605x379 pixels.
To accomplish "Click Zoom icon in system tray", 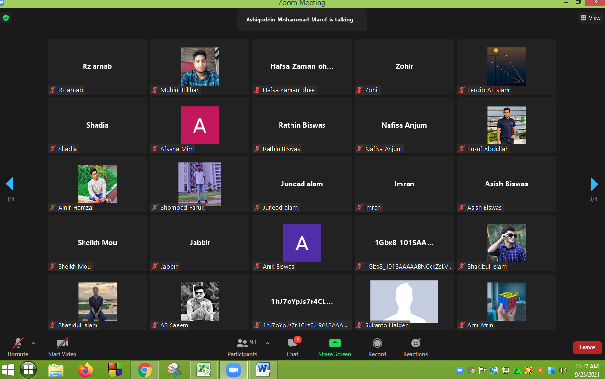I will point(459,371).
